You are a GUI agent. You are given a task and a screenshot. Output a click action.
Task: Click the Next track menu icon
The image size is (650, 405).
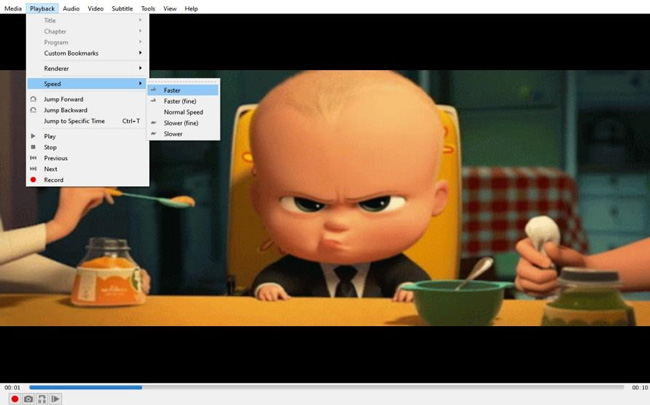33,169
